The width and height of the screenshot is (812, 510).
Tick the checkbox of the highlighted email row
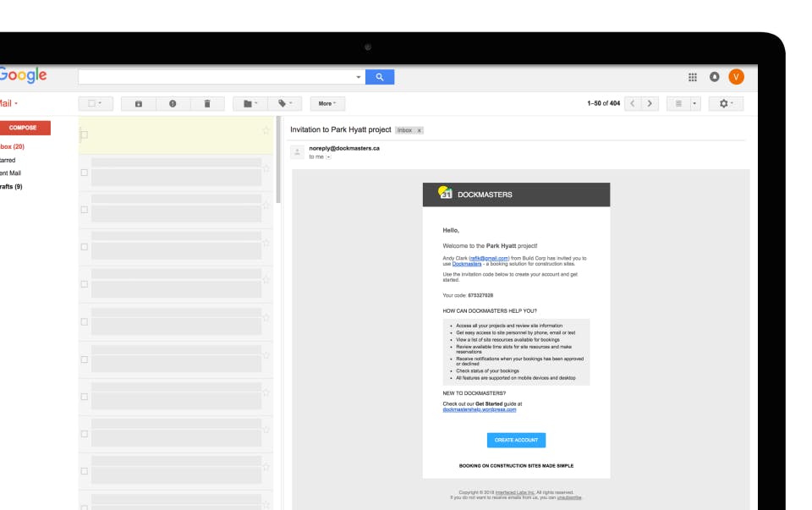[84, 135]
